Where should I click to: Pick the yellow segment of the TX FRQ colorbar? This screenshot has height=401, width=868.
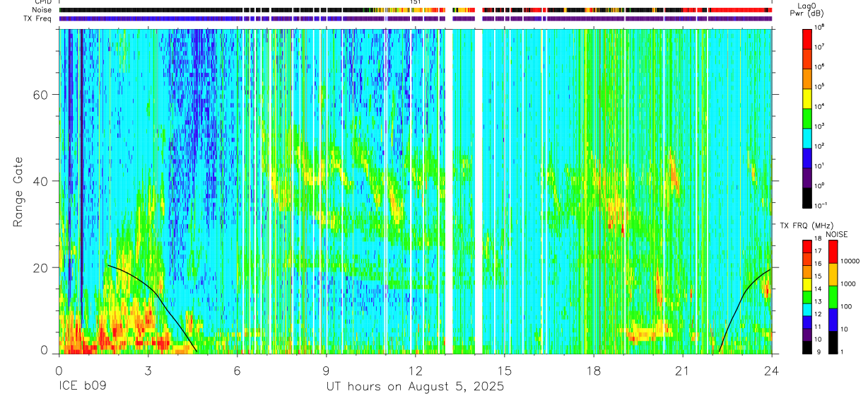click(808, 284)
